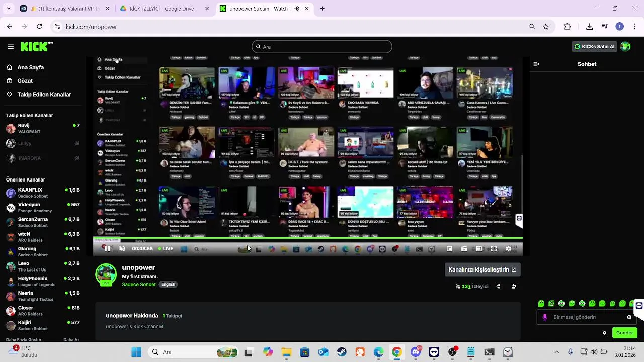644x362 pixels.
Task: Go back to the previous page
Action: (x=9, y=27)
